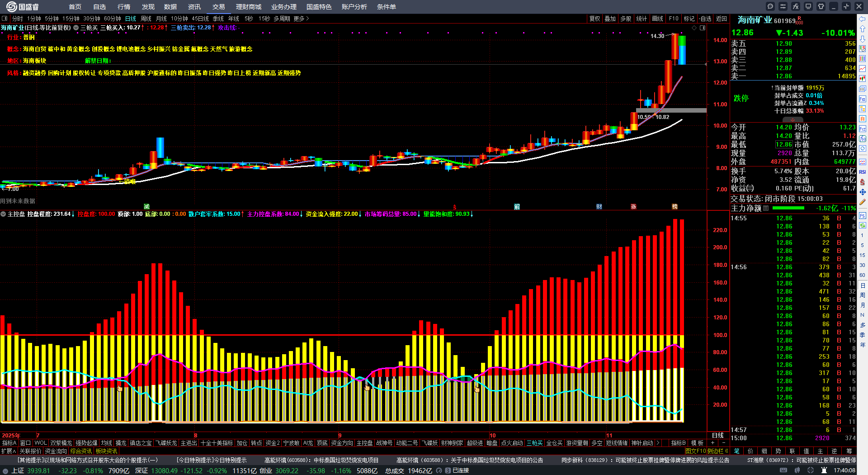This screenshot has width=868, height=475.
Task: Click the connection status icon 已连接
Action: tap(448, 470)
